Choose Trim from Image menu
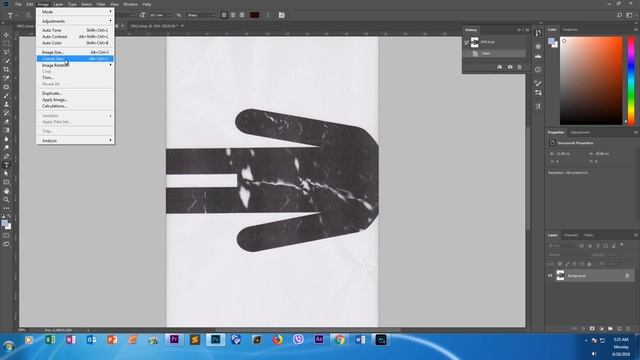640x360 pixels. coord(75,78)
